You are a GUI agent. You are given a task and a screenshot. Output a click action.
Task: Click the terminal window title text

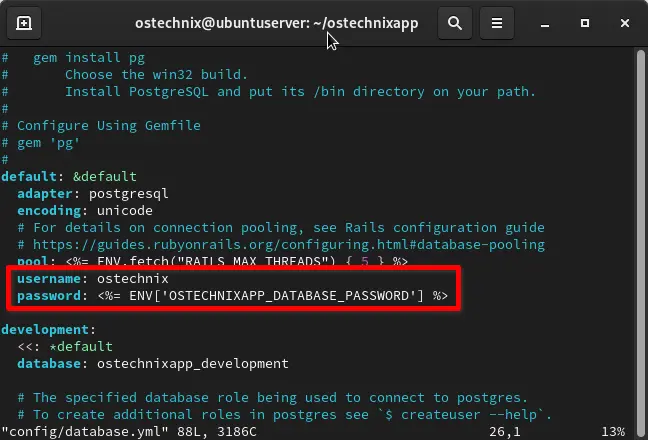[276, 22]
